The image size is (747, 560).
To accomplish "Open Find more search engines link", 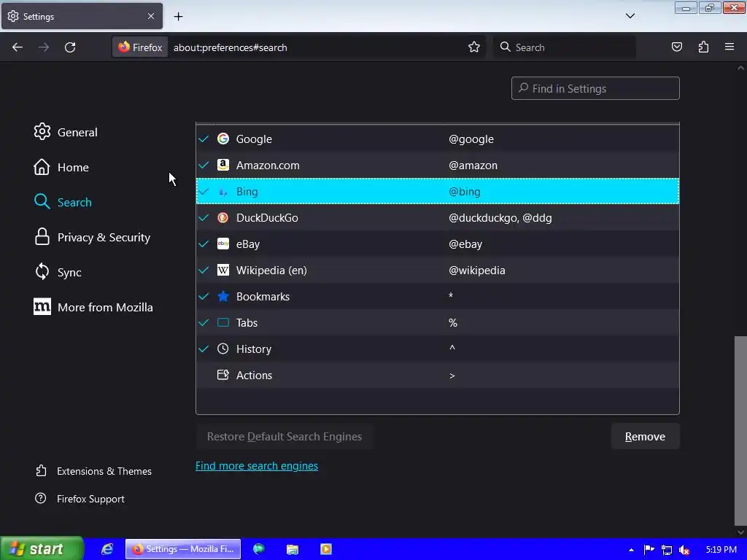I will click(257, 466).
